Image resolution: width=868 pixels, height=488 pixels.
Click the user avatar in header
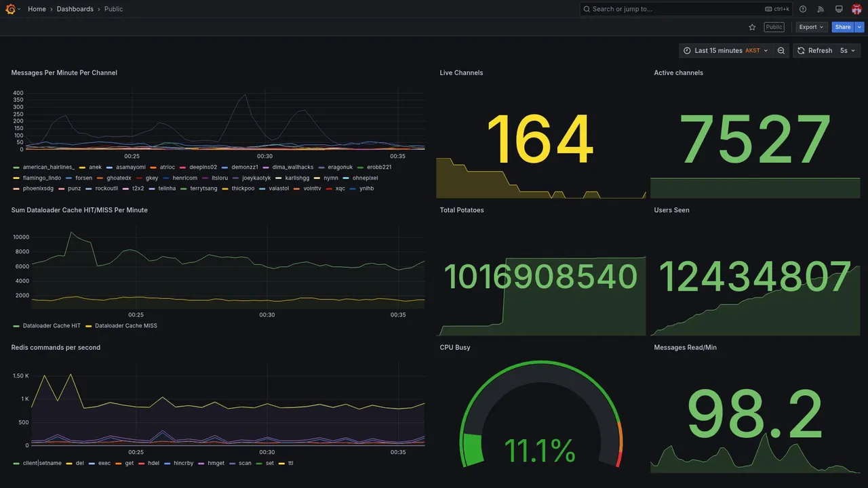[856, 9]
